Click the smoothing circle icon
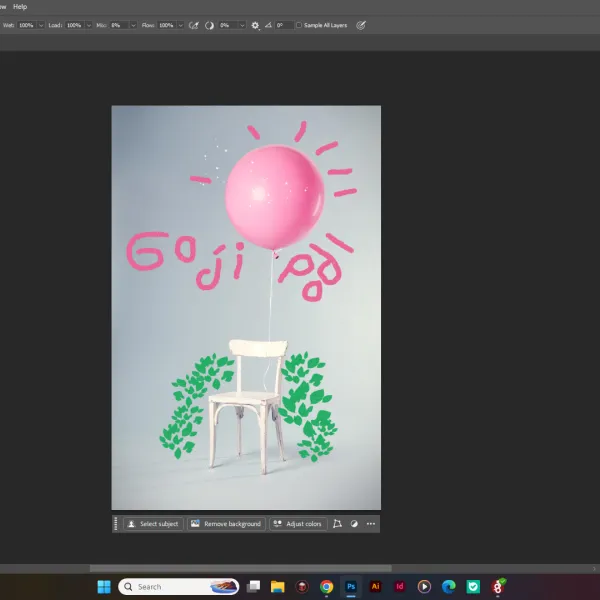 pos(209,25)
